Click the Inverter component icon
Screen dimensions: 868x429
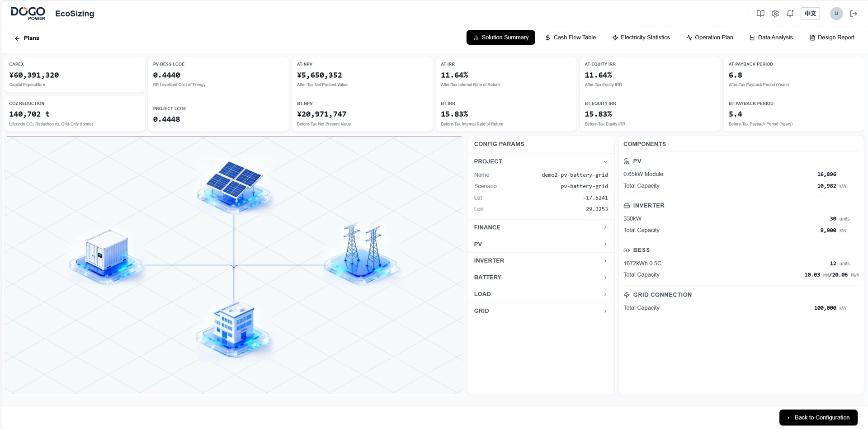(627, 206)
